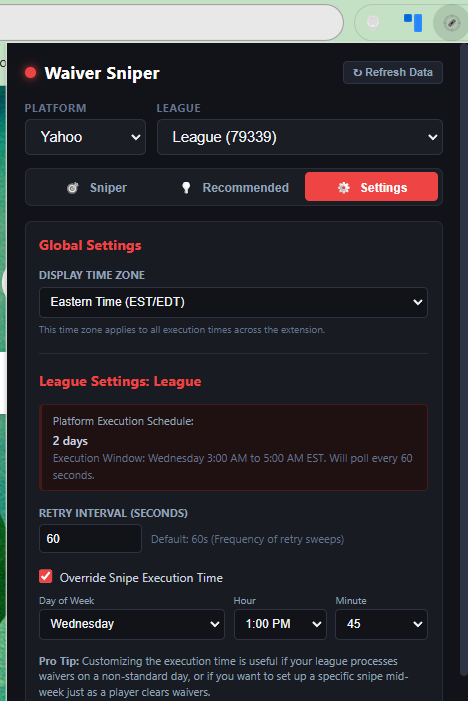Choose a day in the Wednesday dropdown
The height and width of the screenshot is (701, 468).
tap(132, 624)
